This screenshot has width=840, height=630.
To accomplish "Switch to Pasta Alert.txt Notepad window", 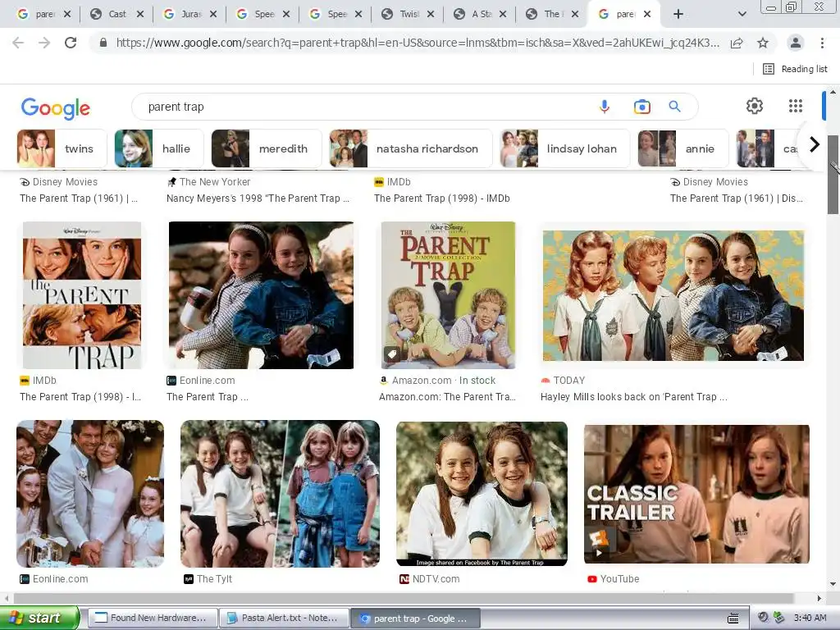I will pos(285,619).
